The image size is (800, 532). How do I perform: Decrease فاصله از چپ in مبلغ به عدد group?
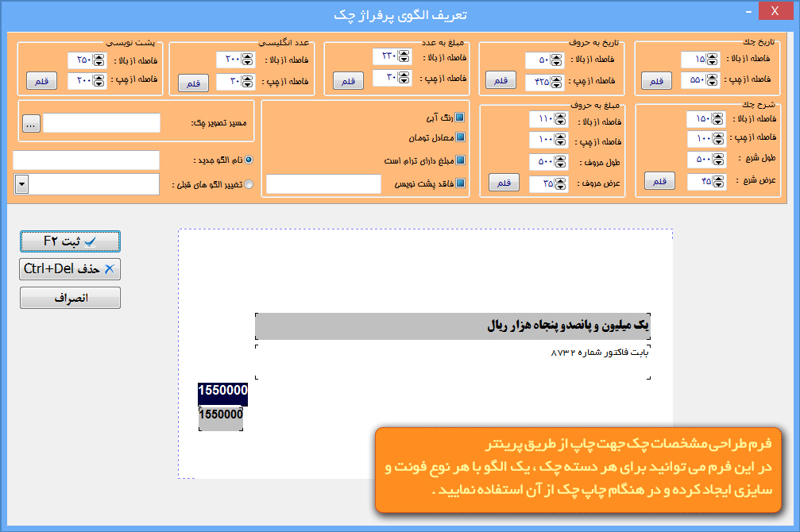click(404, 80)
